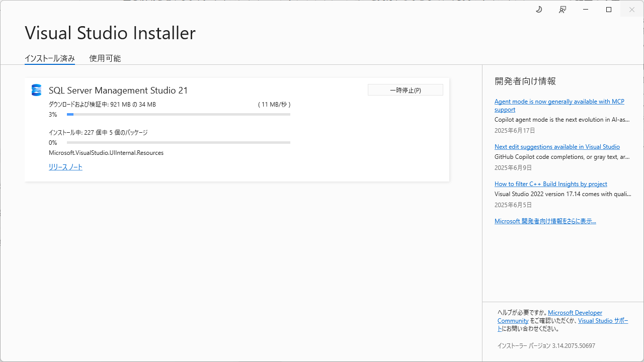The width and height of the screenshot is (644, 362).
Task: Switch to the インストール済み tab
Action: [50, 58]
